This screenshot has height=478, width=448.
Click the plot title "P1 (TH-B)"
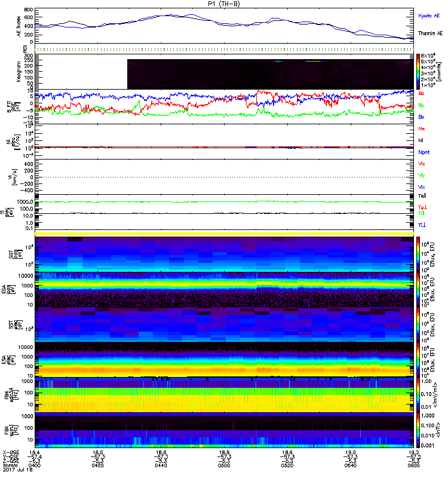223,4
